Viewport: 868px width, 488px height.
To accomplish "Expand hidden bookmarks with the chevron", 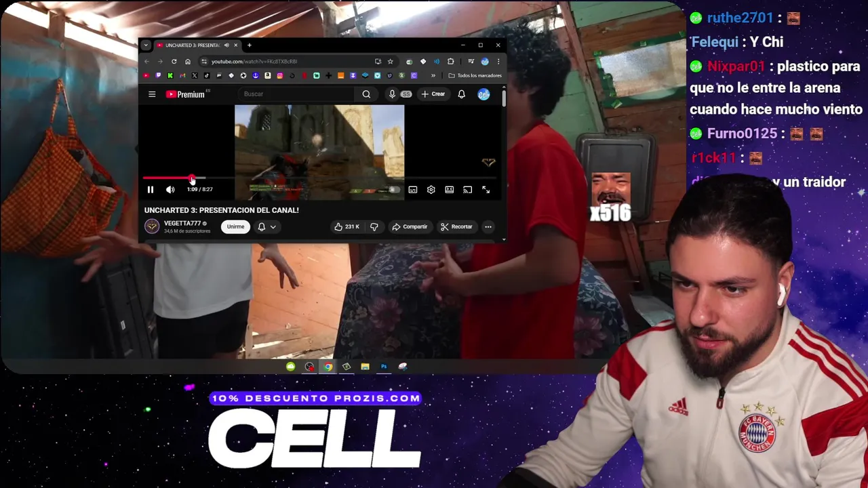I will pyautogui.click(x=433, y=75).
